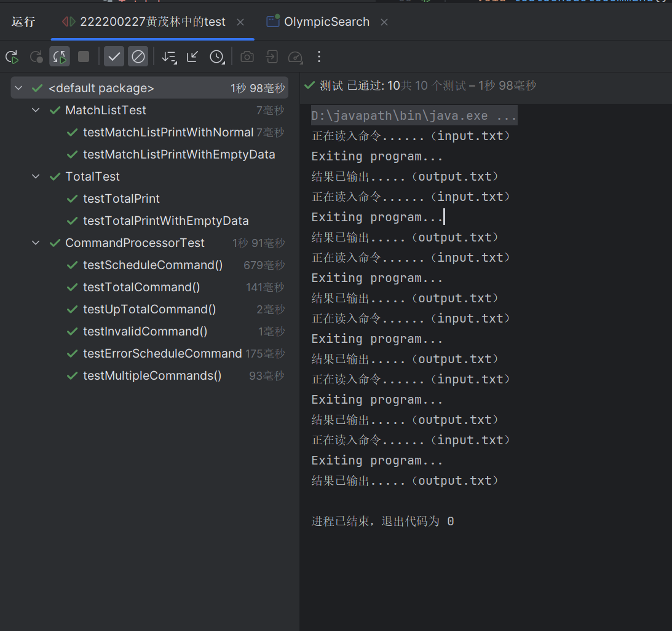Close the OlympicSearch tab
The image size is (672, 631).
coord(384,22)
